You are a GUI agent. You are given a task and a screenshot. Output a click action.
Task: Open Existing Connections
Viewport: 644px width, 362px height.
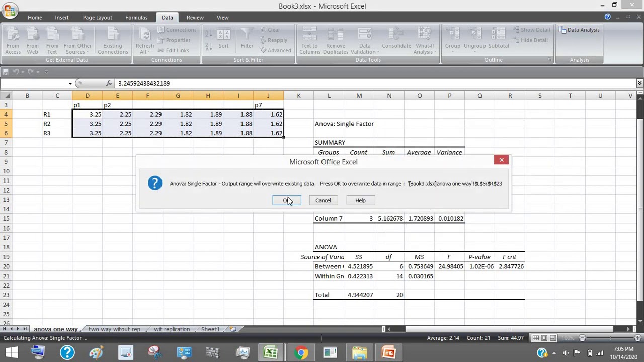(x=113, y=41)
